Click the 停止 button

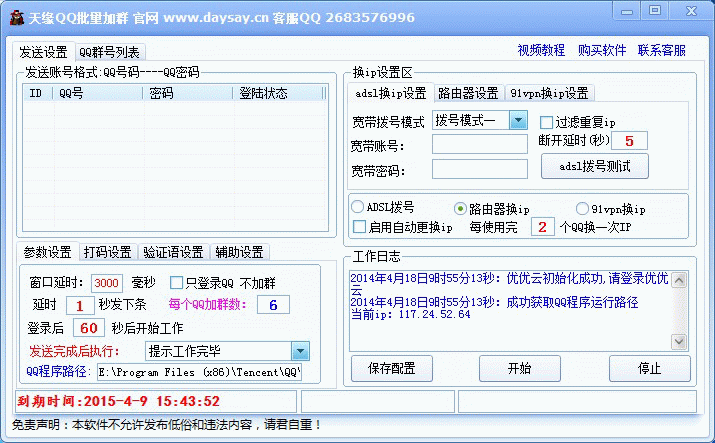click(650, 368)
